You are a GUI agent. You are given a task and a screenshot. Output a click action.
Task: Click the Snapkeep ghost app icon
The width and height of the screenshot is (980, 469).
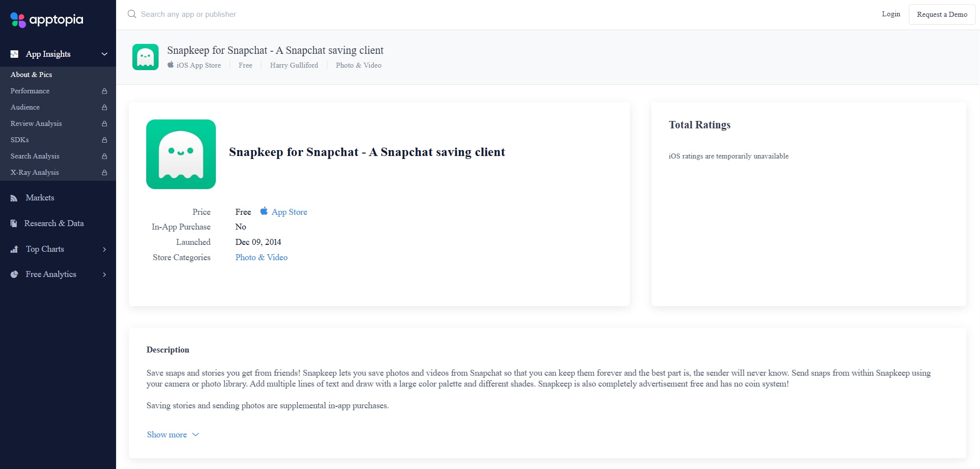pyautogui.click(x=181, y=154)
